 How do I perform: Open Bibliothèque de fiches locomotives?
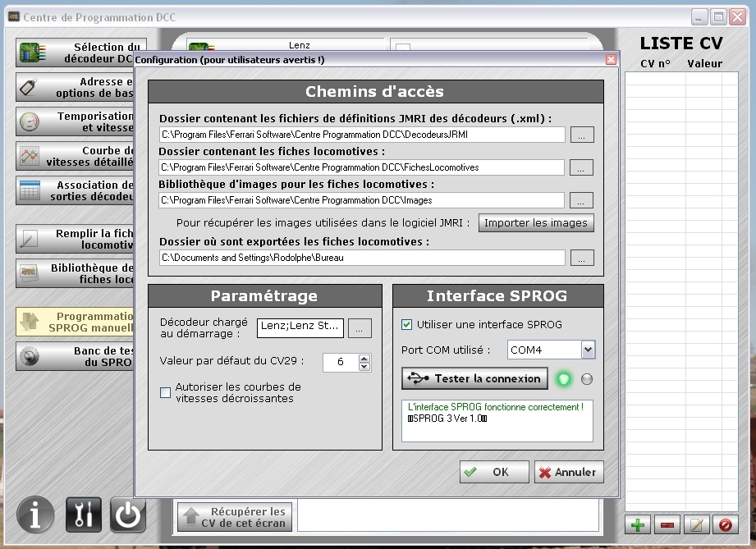76,273
